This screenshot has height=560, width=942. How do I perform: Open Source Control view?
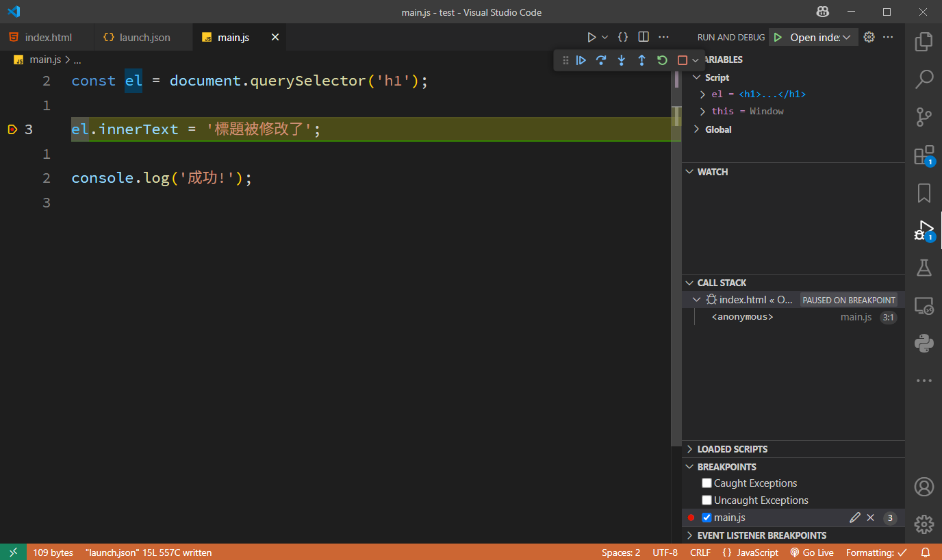click(x=924, y=116)
